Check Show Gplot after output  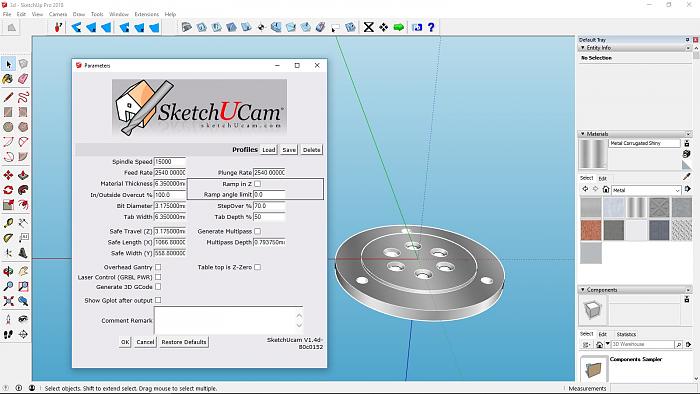coord(158,300)
